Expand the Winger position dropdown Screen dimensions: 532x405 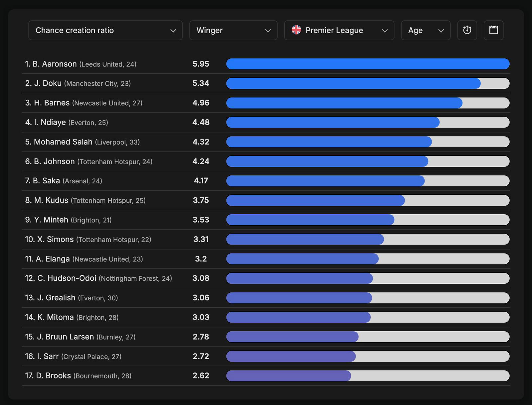click(233, 30)
